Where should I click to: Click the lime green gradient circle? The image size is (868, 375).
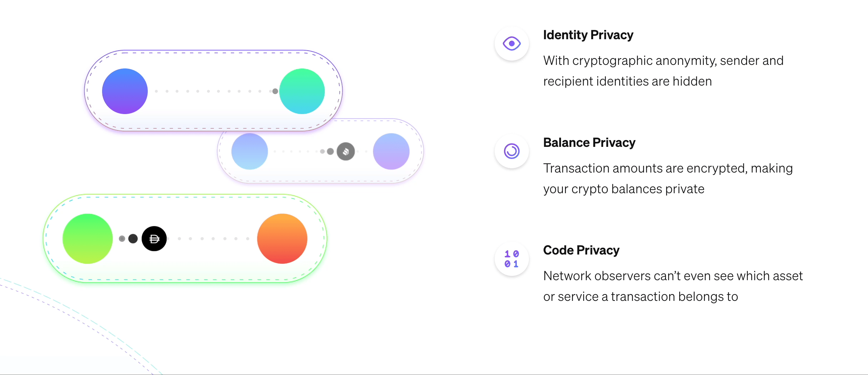click(x=87, y=239)
